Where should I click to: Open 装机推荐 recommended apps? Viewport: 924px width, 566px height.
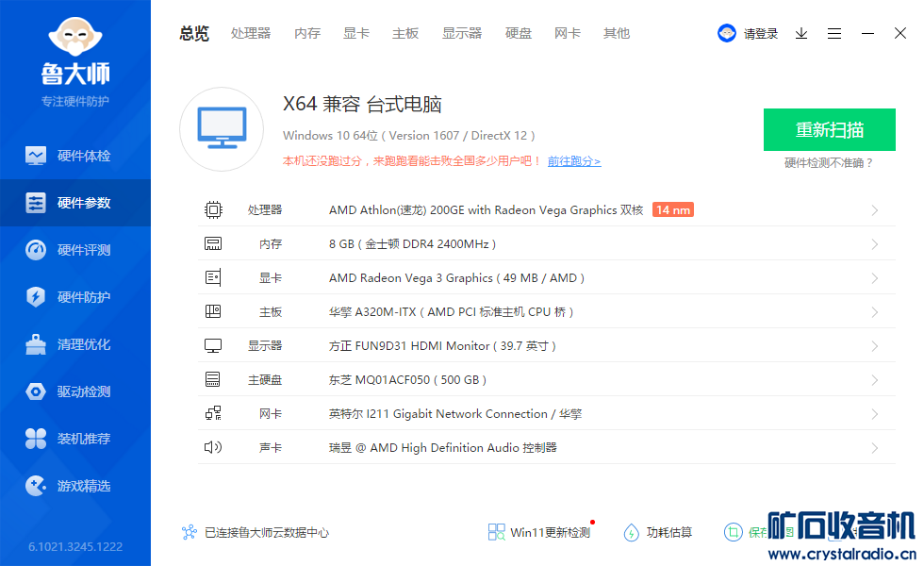pyautogui.click(x=75, y=439)
